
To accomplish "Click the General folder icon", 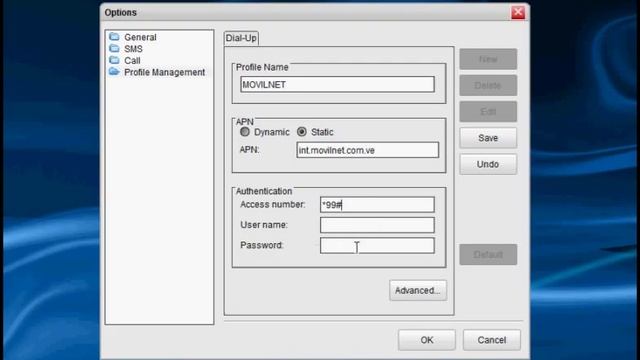I will [114, 37].
